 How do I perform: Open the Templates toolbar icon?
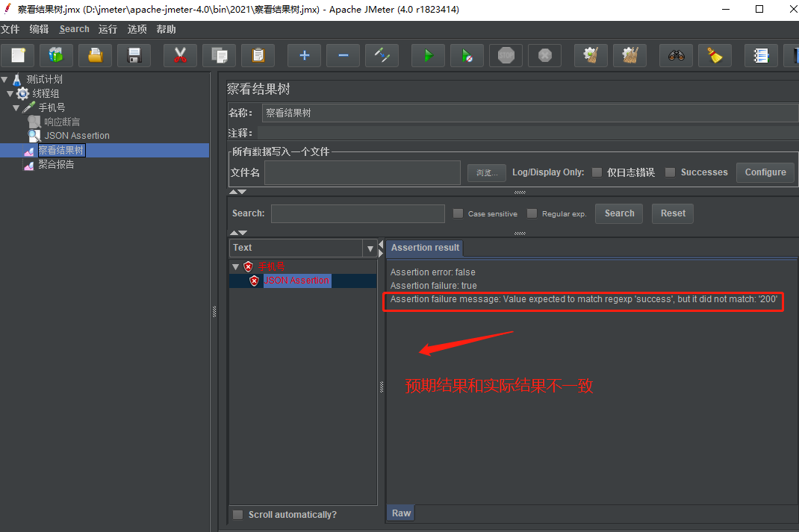(56, 55)
